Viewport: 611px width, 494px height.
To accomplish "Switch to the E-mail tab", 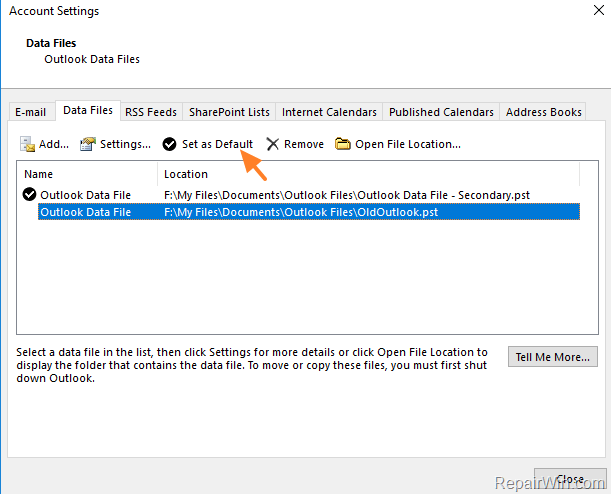I will tap(31, 112).
